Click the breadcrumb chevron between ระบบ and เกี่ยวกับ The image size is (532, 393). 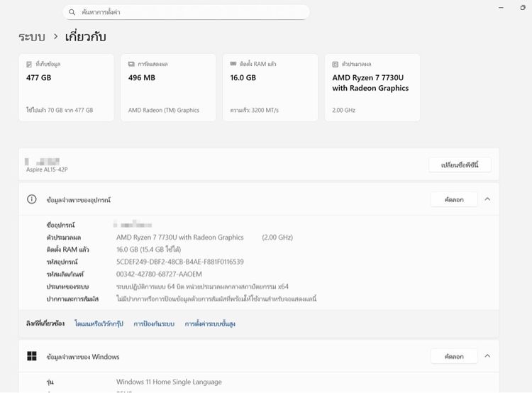click(55, 36)
